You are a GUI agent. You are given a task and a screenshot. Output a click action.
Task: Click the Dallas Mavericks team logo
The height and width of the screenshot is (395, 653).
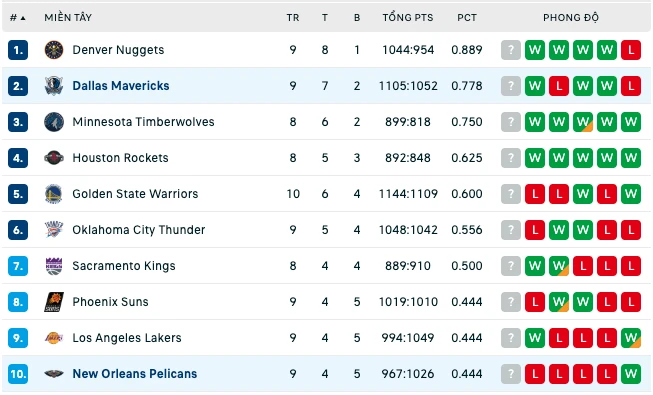(x=54, y=86)
